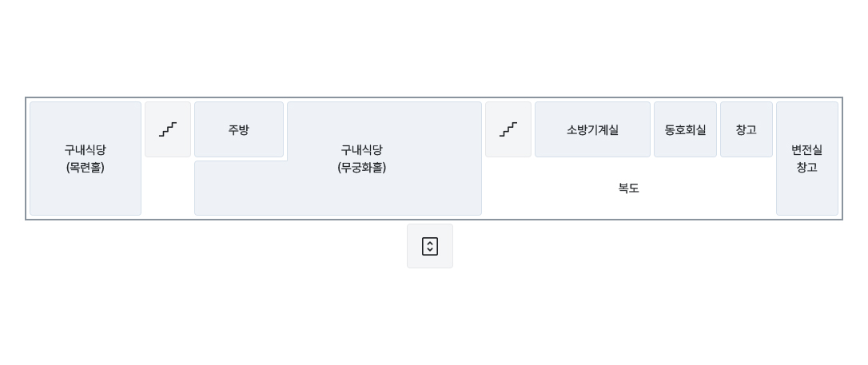
Task: Select the small 창고 room beside 동호회실
Action: (x=747, y=129)
